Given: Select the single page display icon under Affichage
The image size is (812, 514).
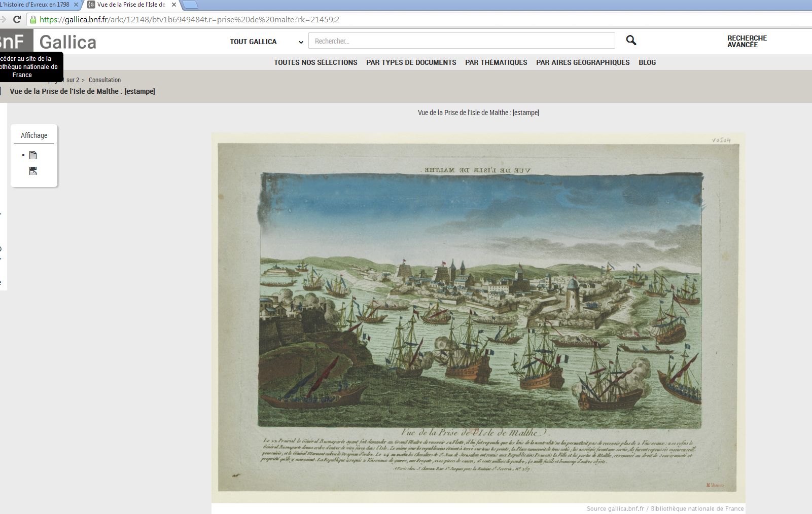Looking at the screenshot, I should click(x=33, y=155).
